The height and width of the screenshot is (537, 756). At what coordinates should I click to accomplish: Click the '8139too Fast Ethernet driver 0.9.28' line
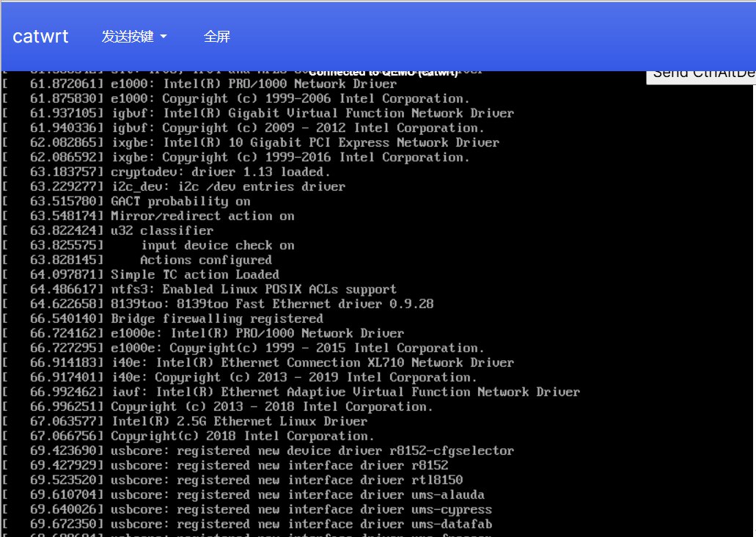tap(218, 304)
